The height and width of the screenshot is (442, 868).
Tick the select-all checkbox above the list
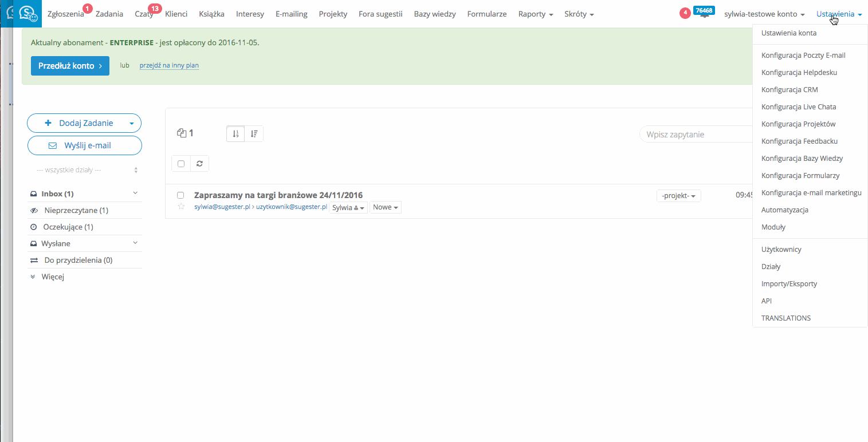181,163
